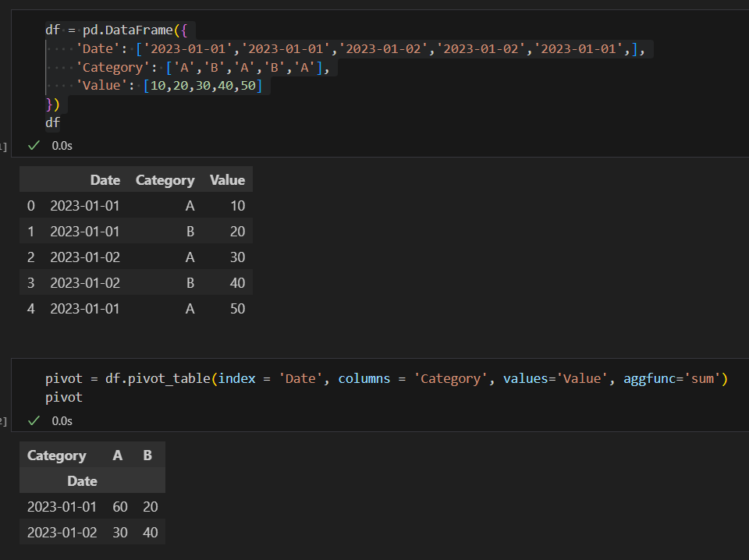Place cursor on 'pivot_table' in second cell
Screen dimensions: 749x560
click(169, 378)
